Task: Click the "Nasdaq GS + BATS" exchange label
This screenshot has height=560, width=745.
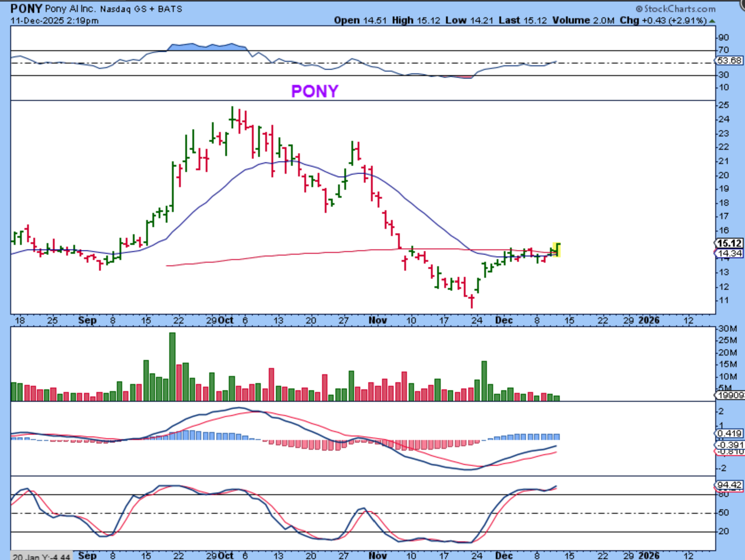Action: [x=141, y=9]
